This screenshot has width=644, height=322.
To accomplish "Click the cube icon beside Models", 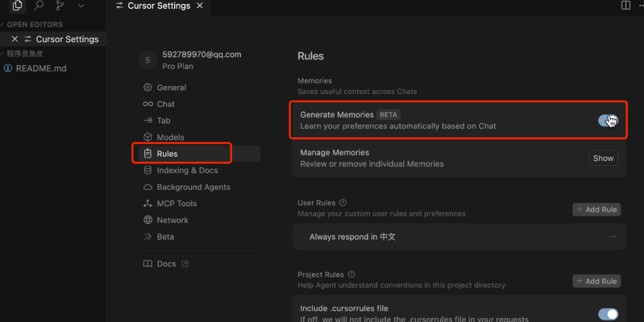I will [147, 137].
